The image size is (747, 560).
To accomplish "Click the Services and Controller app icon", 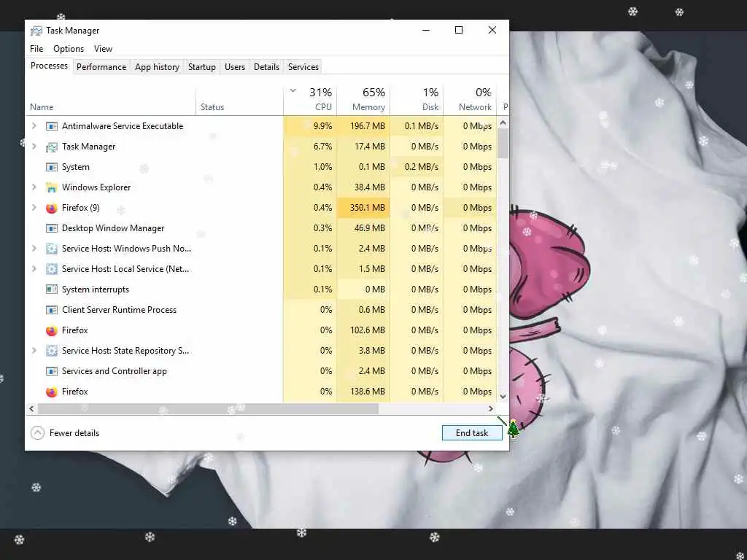I will pos(52,371).
